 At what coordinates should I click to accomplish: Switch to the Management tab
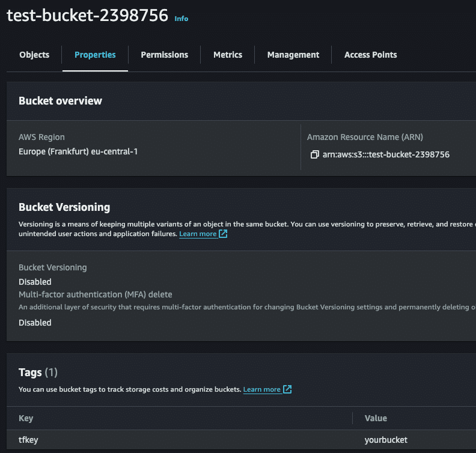click(x=293, y=55)
